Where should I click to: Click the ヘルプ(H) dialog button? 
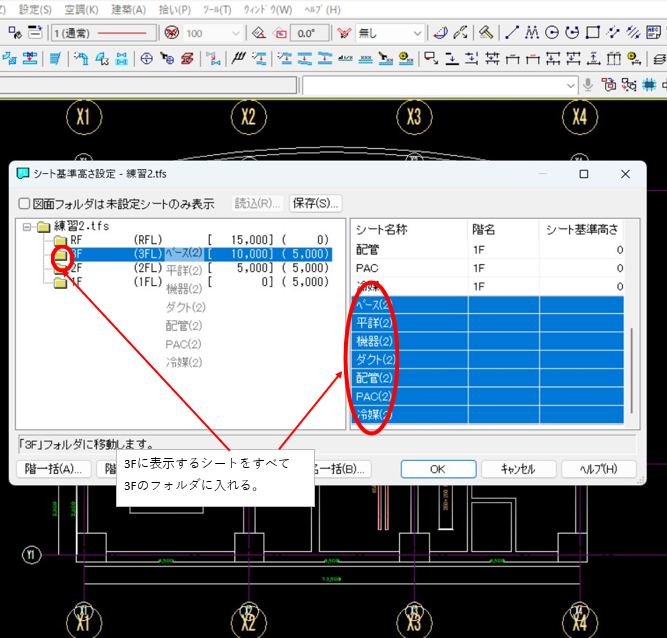click(599, 469)
